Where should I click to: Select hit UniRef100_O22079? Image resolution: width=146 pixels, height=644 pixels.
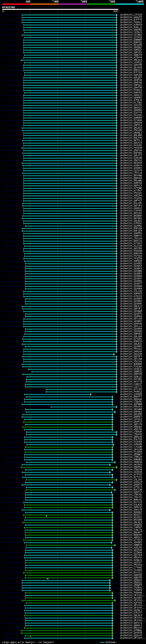[x=131, y=170]
